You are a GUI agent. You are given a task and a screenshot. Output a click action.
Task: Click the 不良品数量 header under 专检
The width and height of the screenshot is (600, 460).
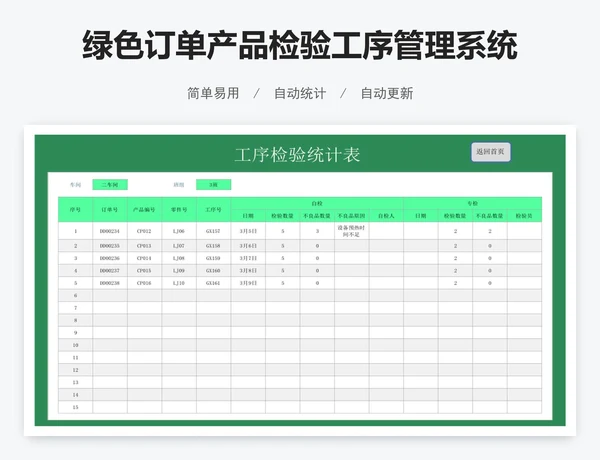(x=490, y=216)
